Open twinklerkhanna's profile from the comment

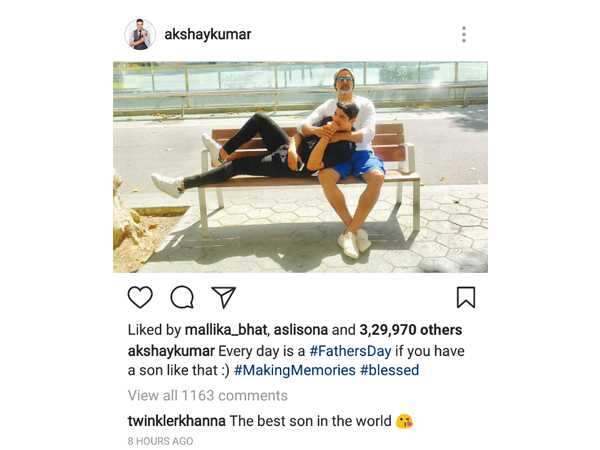tap(176, 421)
